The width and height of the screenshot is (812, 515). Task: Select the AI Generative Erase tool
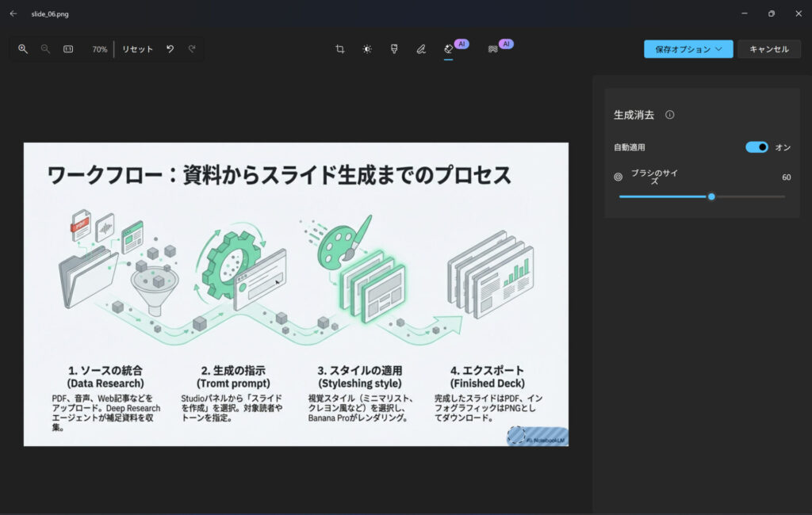click(x=450, y=48)
